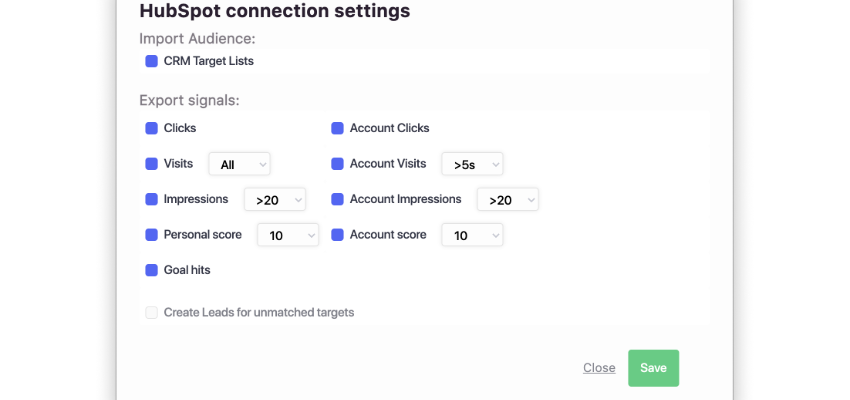This screenshot has height=400, width=850.
Task: Open the Personal score value dropdown
Action: tap(288, 235)
